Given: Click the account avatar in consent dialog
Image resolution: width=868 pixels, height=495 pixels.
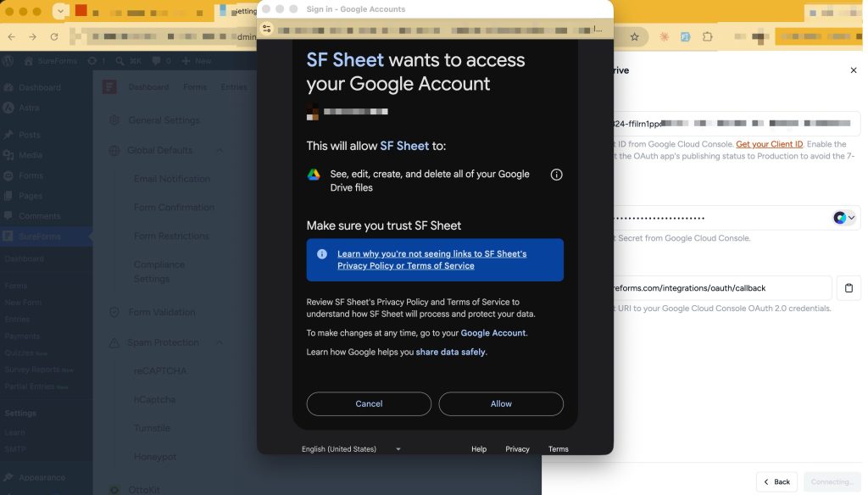Looking at the screenshot, I should (313, 112).
